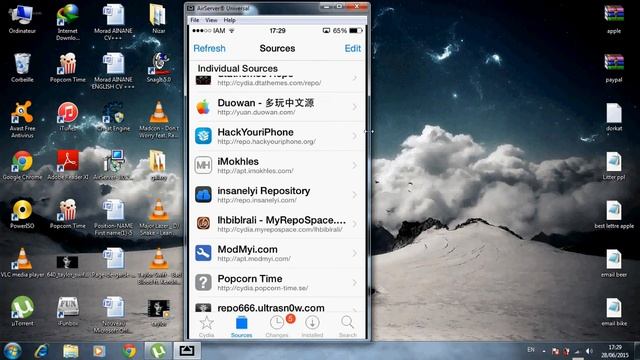The image size is (640, 360).
Task: Open the Corbeille recycle bin
Action: pyautogui.click(x=22, y=68)
